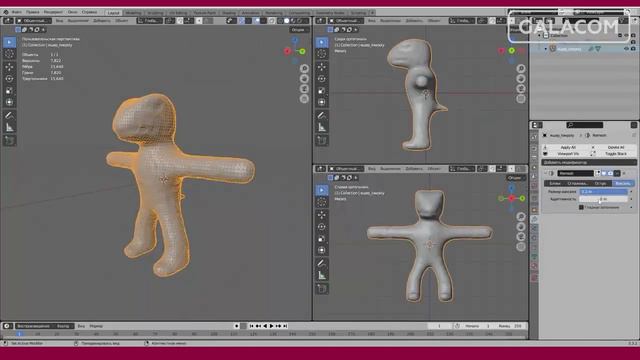Select the Transform tool in main viewport
This screenshot has height=360, width=640.
[x=9, y=102]
